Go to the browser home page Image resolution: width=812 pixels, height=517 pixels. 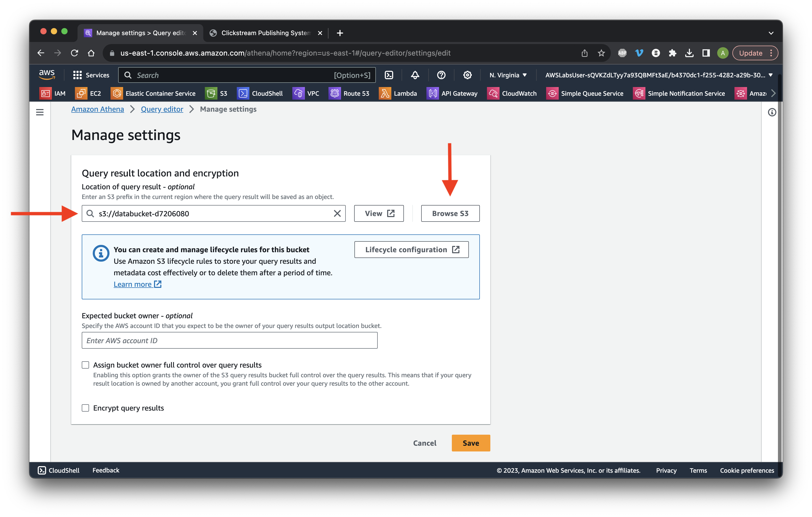[91, 53]
